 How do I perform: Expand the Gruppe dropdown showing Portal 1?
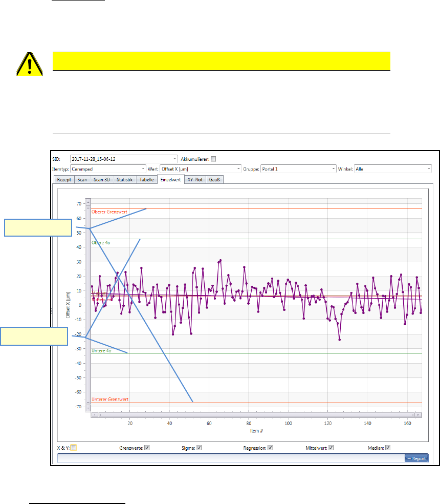click(x=334, y=169)
